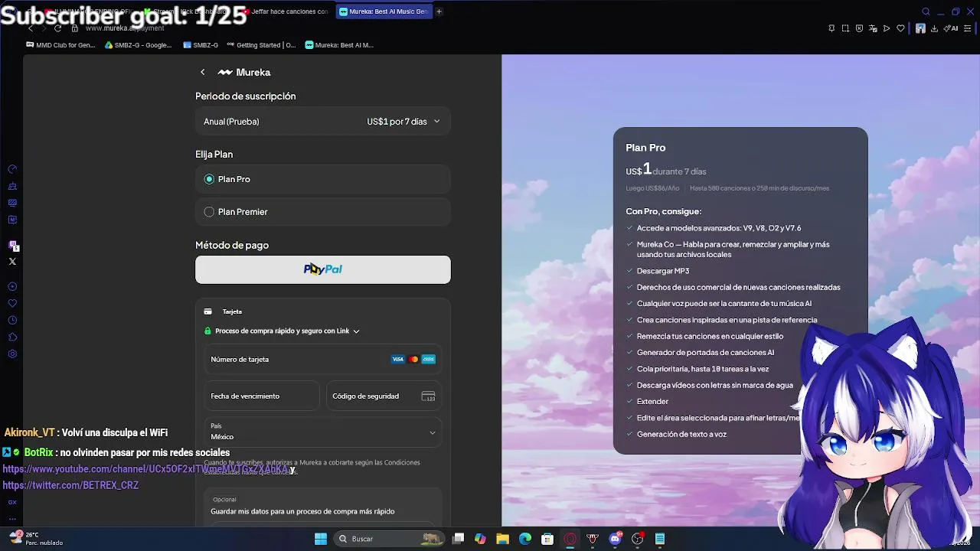
Task: Open a new browser tab with plus button
Action: point(439,11)
